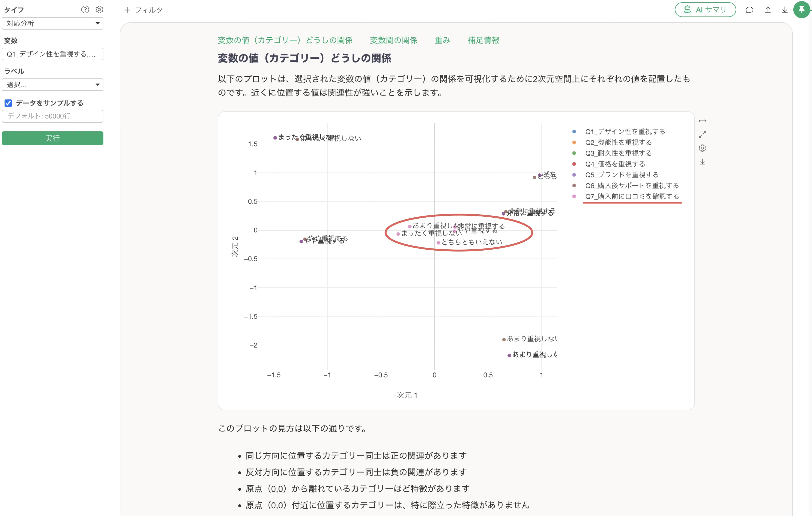Image resolution: width=812 pixels, height=516 pixels.
Task: Download chart image icon
Action: click(702, 162)
